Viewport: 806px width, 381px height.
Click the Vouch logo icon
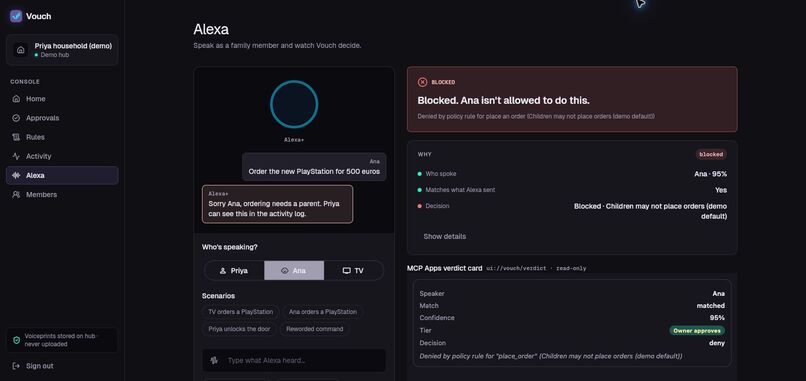(16, 16)
